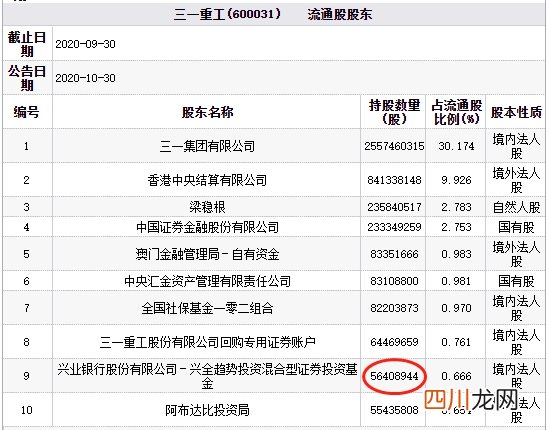Select shareholder 中央汇金资产管理有限责任公司

coord(207,281)
